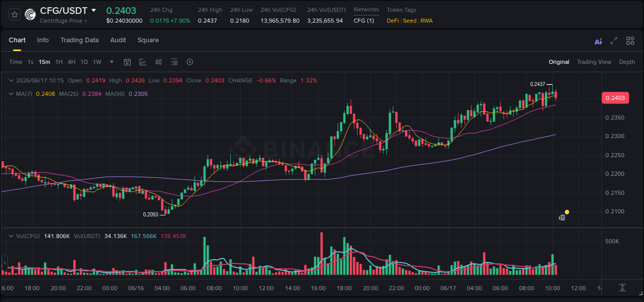Image resolution: width=644 pixels, height=302 pixels.
Task: Open the hexagon chart settings icon
Action: (x=190, y=62)
